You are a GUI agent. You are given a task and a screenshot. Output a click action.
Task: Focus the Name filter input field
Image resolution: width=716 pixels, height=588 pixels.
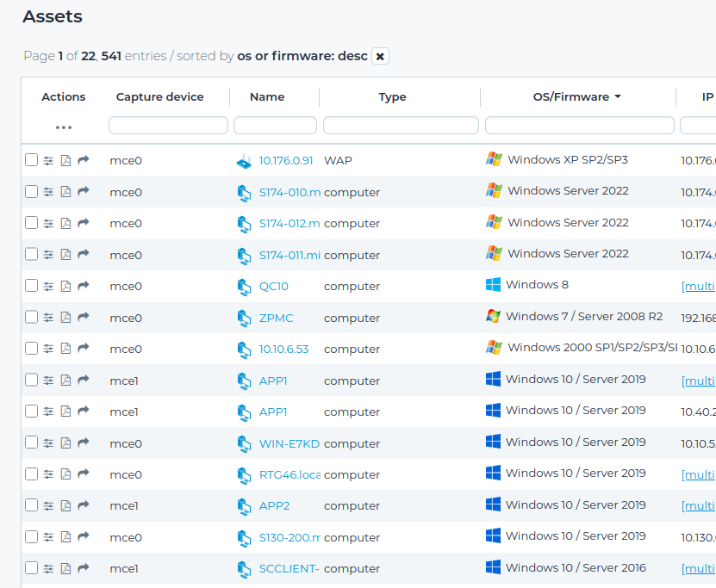click(x=275, y=125)
